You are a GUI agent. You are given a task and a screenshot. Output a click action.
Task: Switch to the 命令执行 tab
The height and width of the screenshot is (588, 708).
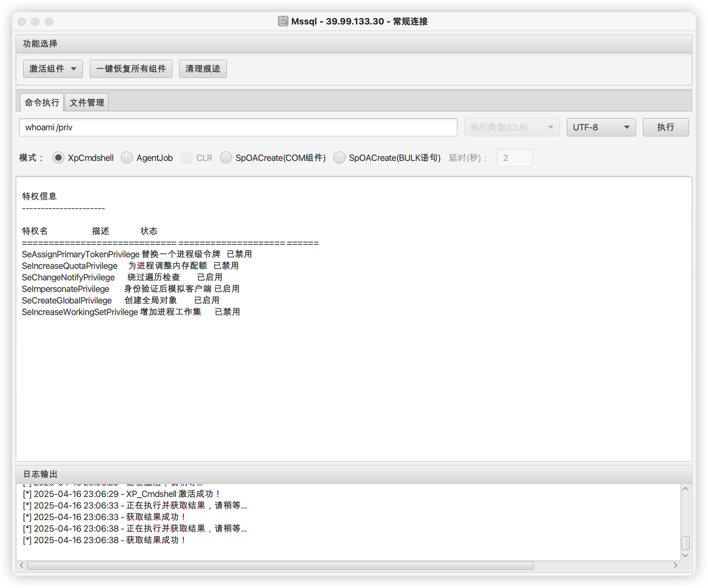click(42, 103)
